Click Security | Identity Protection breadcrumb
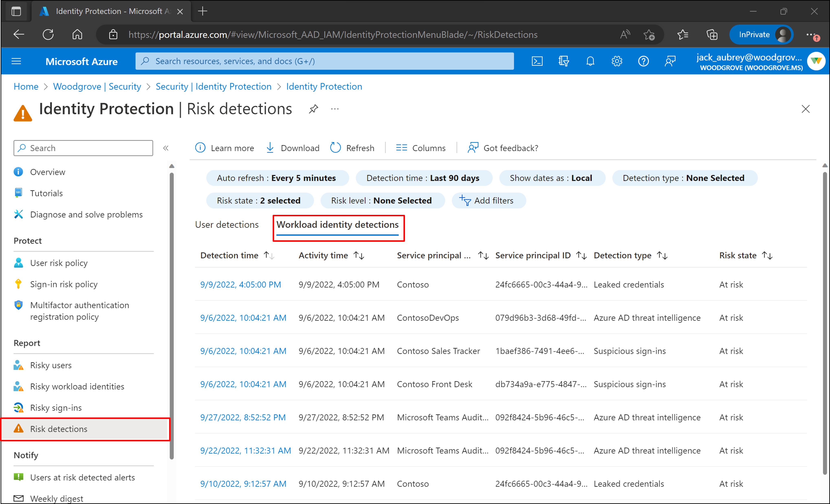 (x=214, y=87)
